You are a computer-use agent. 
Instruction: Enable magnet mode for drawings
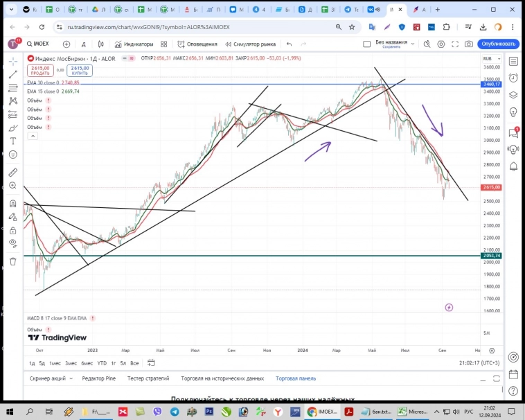[x=12, y=203]
